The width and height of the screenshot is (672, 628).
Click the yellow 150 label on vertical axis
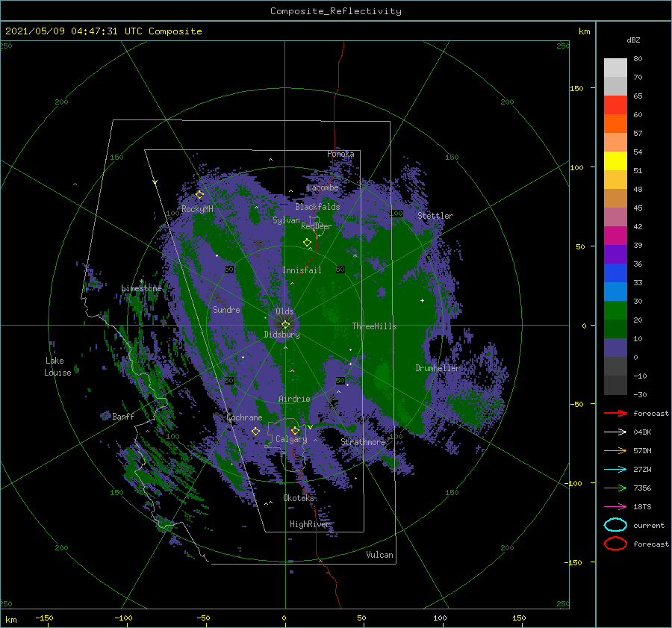click(x=576, y=88)
